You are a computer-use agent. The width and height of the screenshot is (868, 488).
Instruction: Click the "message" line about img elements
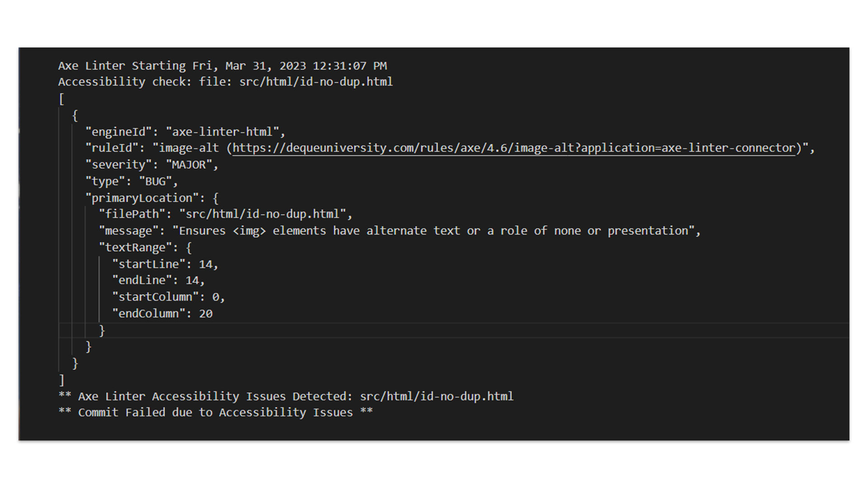click(x=400, y=231)
